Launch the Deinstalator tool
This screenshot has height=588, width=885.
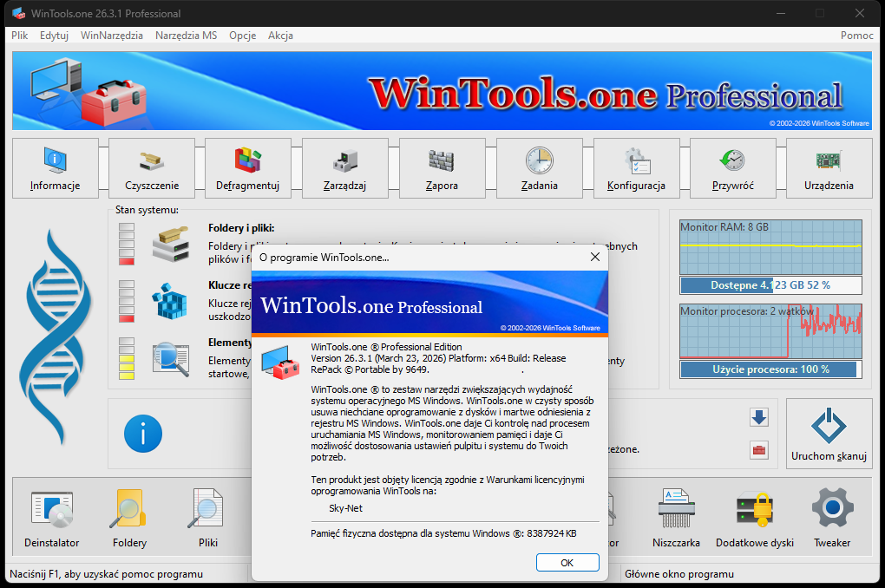[52, 518]
